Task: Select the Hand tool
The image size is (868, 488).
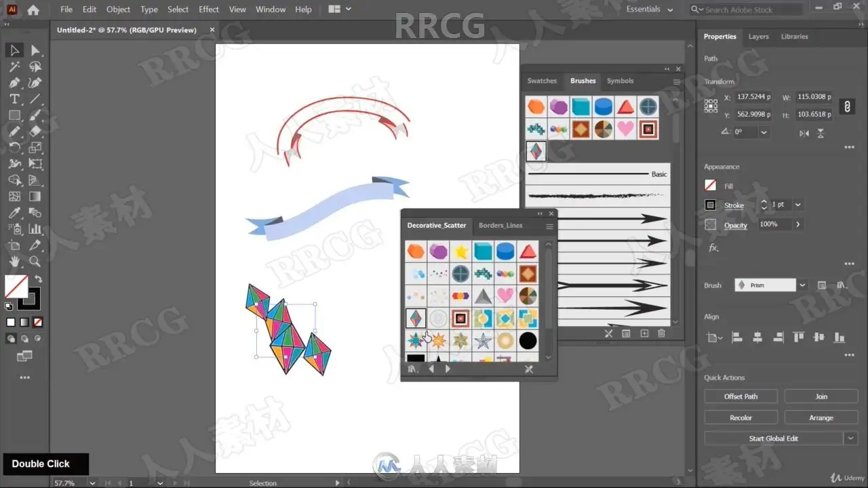Action: coord(14,262)
